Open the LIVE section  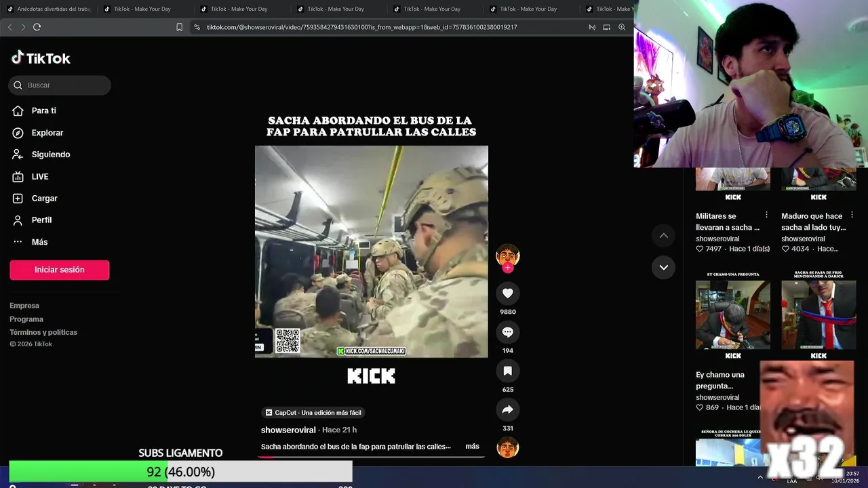(39, 176)
